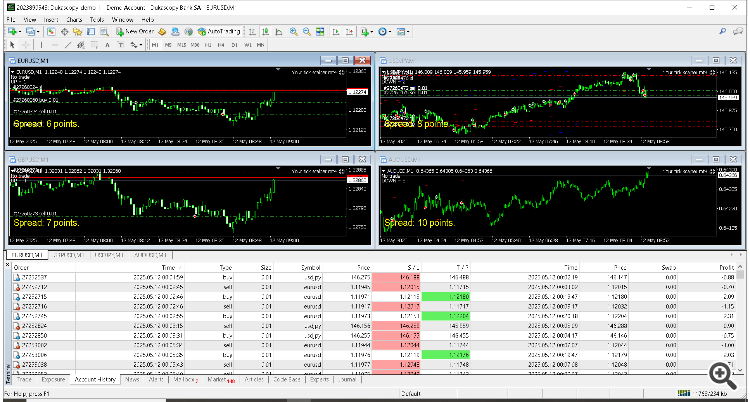Open the New Chart dropdown arrow
750x402 pixels.
(22, 32)
